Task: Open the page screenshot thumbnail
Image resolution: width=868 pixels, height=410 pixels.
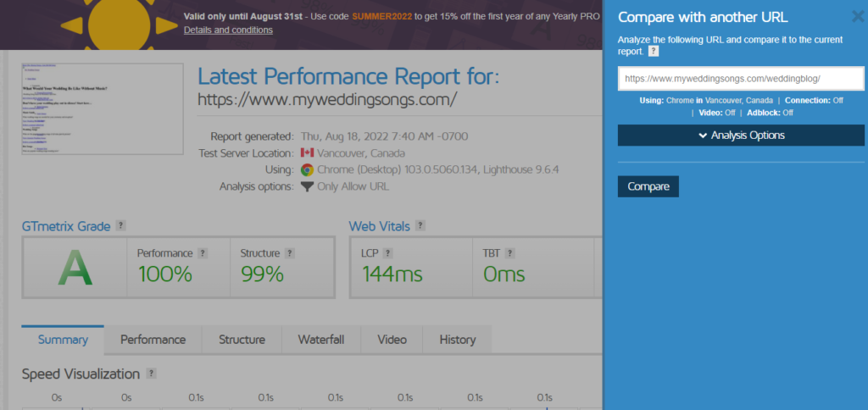Action: [103, 108]
